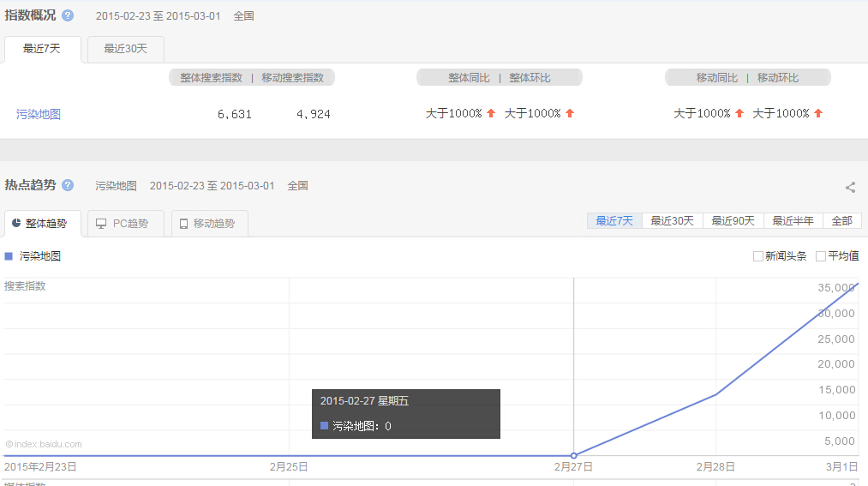Click 15,000 y-axis label
The image size is (868, 486).
point(836,390)
